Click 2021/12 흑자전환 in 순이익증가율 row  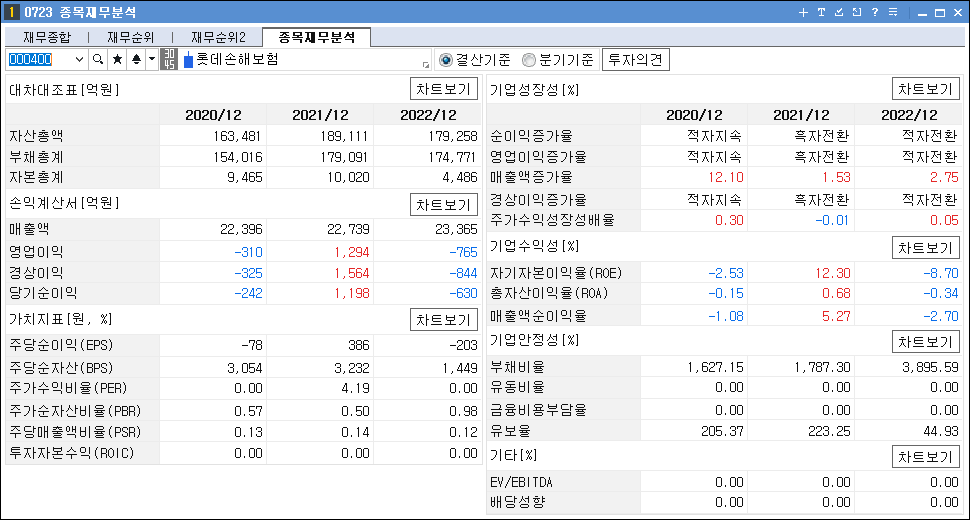click(x=822, y=135)
